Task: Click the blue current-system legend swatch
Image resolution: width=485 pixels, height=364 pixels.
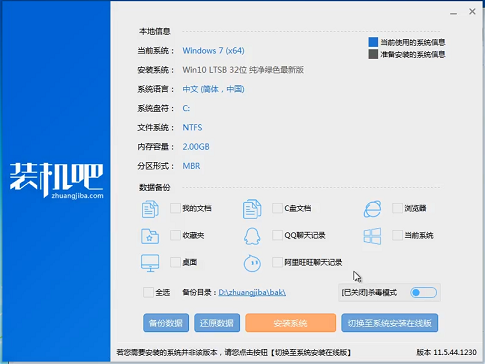Action: (x=373, y=42)
